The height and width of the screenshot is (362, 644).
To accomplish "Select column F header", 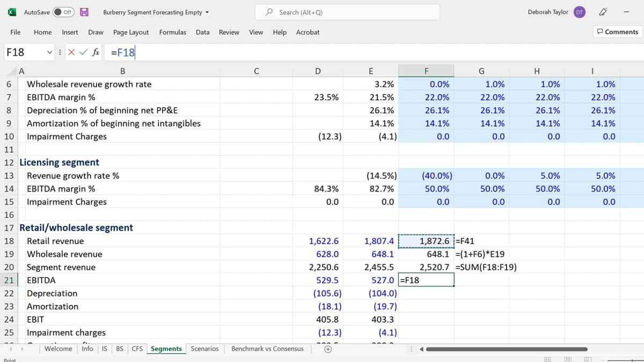I will (426, 71).
